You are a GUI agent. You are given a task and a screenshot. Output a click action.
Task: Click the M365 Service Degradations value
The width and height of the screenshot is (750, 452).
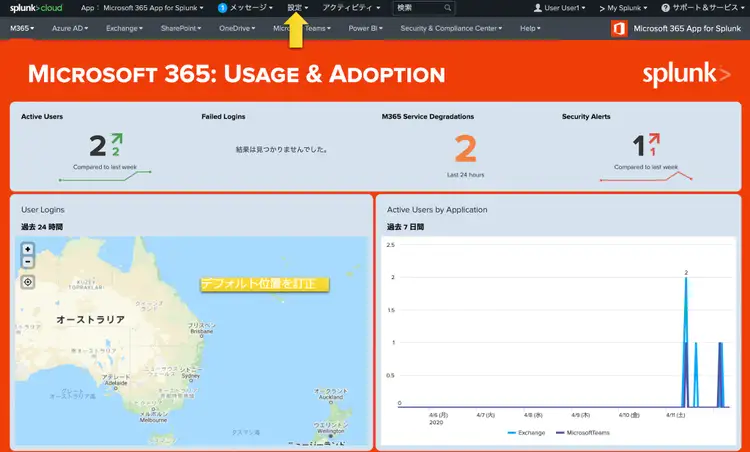(x=465, y=148)
